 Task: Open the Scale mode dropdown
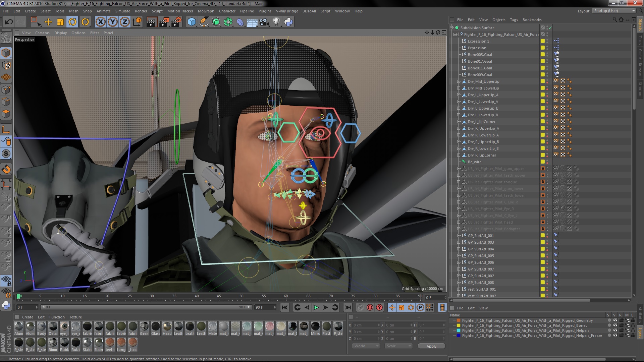click(398, 346)
